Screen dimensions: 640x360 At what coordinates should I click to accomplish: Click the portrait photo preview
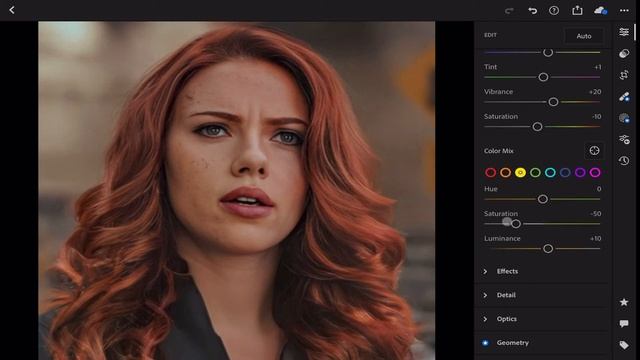[237, 191]
